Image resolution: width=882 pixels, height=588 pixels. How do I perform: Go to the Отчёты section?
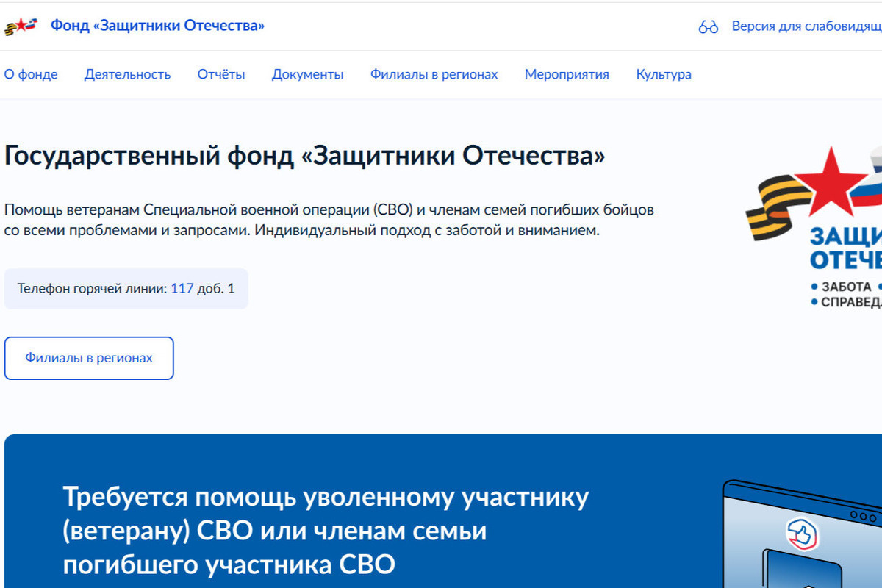click(x=221, y=74)
